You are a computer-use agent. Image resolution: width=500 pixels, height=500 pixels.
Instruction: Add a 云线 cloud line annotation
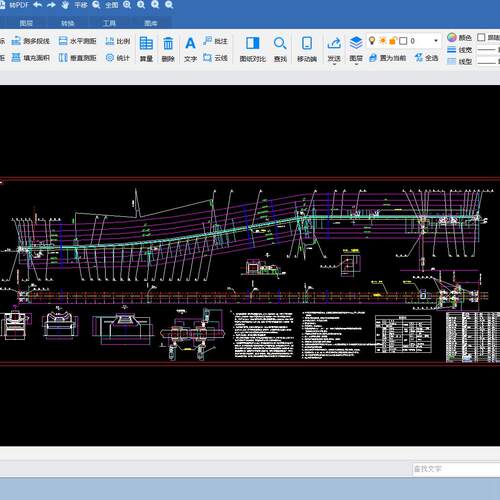coord(215,58)
